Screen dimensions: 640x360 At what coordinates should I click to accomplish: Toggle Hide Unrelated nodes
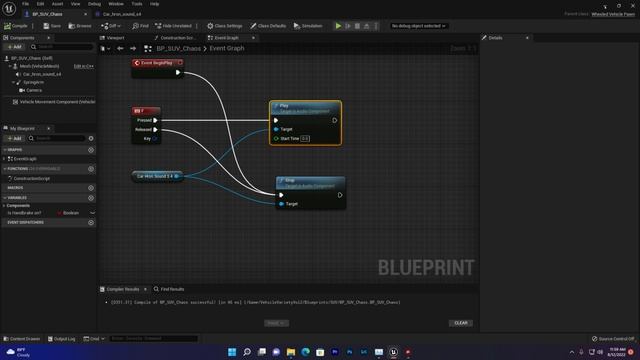click(x=173, y=26)
